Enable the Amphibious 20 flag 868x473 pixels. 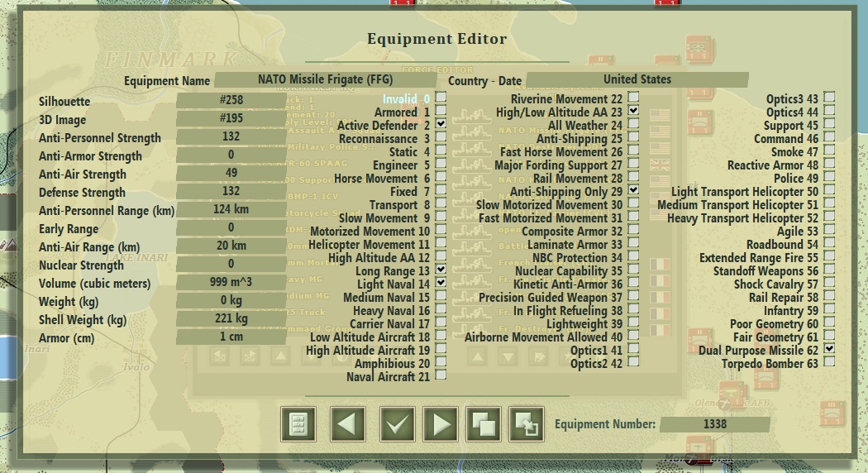click(441, 361)
